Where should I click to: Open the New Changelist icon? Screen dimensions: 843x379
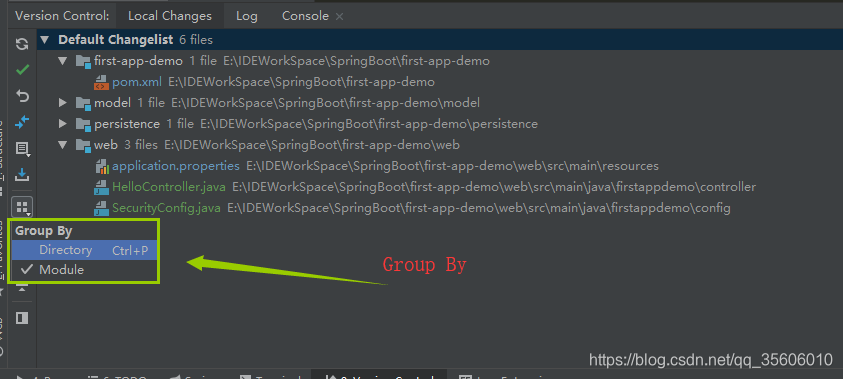click(22, 148)
